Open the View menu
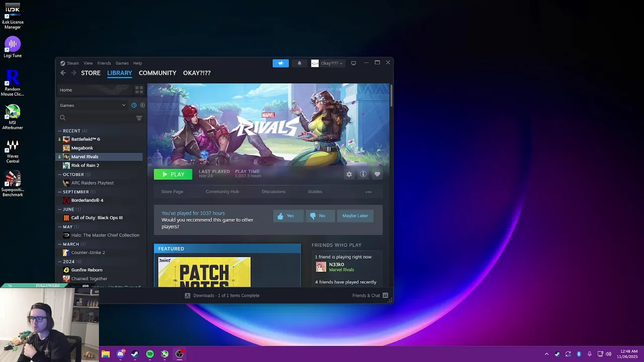The image size is (644, 362). pyautogui.click(x=88, y=63)
